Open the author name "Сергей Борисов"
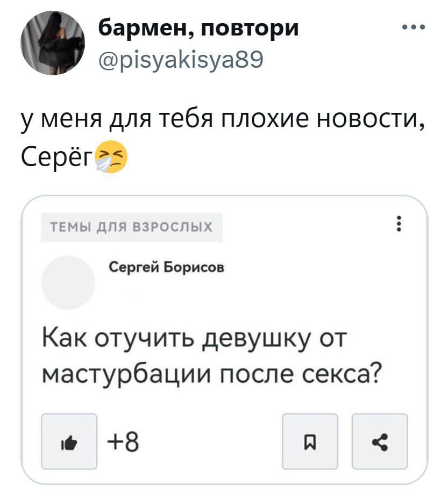The width and height of the screenshot is (448, 498). point(167,267)
